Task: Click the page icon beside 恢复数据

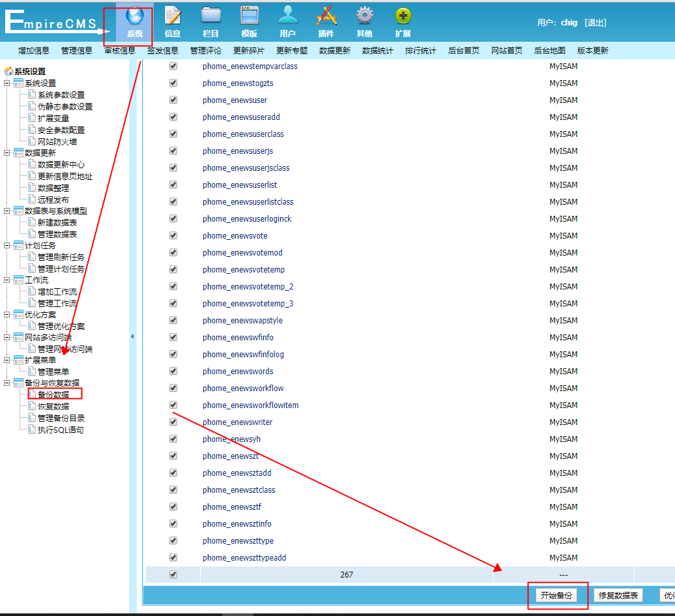Action: tap(32, 405)
